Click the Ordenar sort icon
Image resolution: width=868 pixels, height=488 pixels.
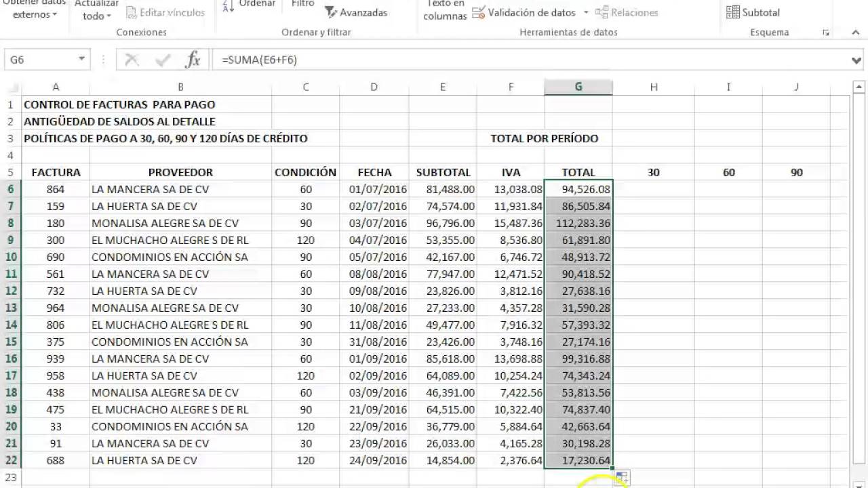pos(229,5)
